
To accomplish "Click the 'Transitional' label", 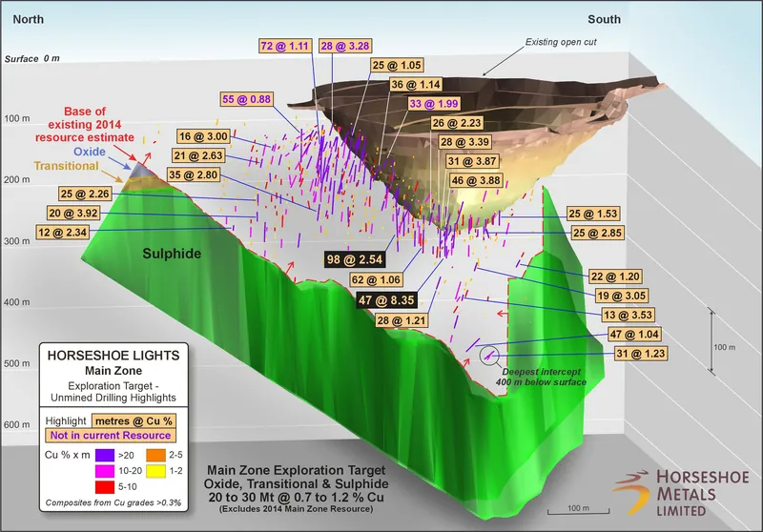I will [x=66, y=166].
